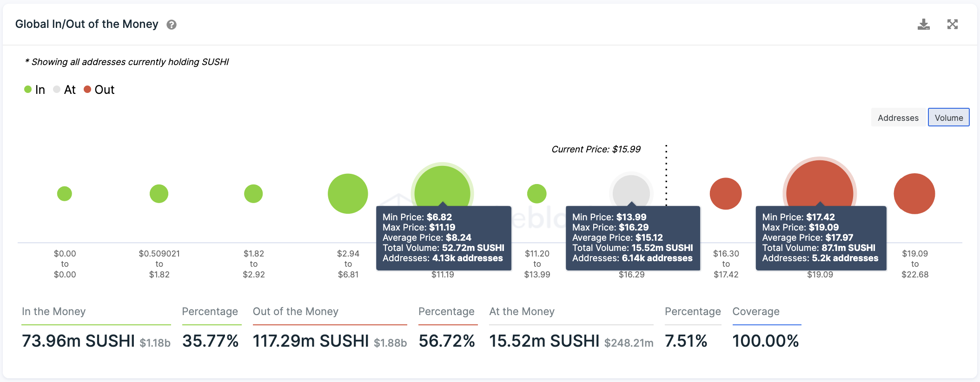This screenshot has height=382, width=980.
Task: Click the In the Money heading
Action: (x=54, y=311)
